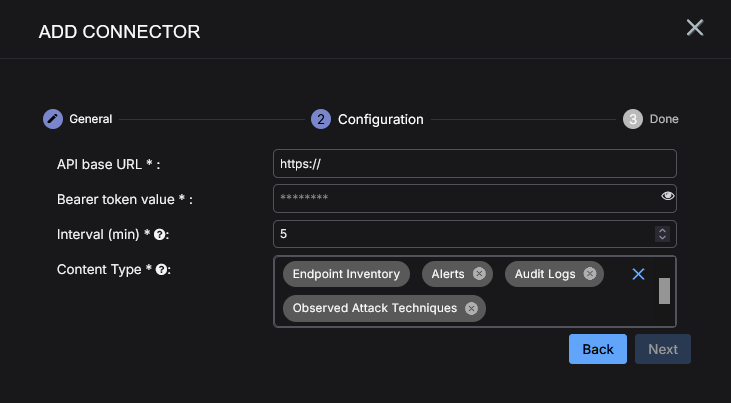Open the Interval help question mark icon
This screenshot has width=731, height=403.
click(x=159, y=235)
